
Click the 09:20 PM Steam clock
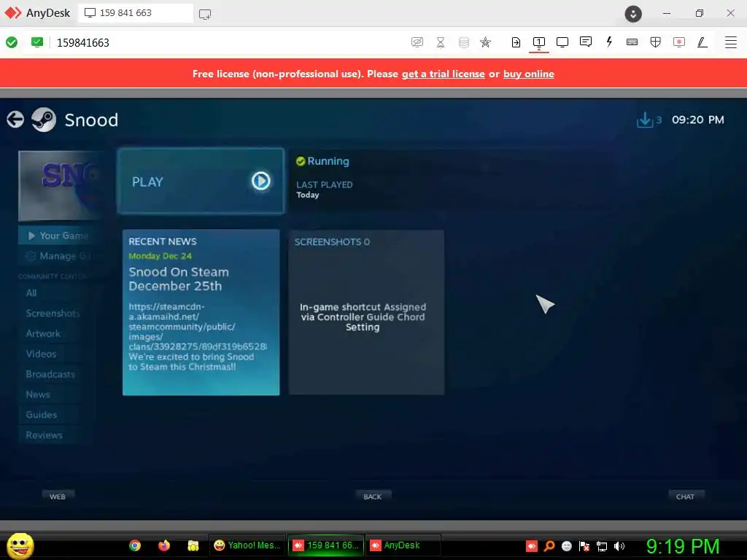click(x=698, y=120)
